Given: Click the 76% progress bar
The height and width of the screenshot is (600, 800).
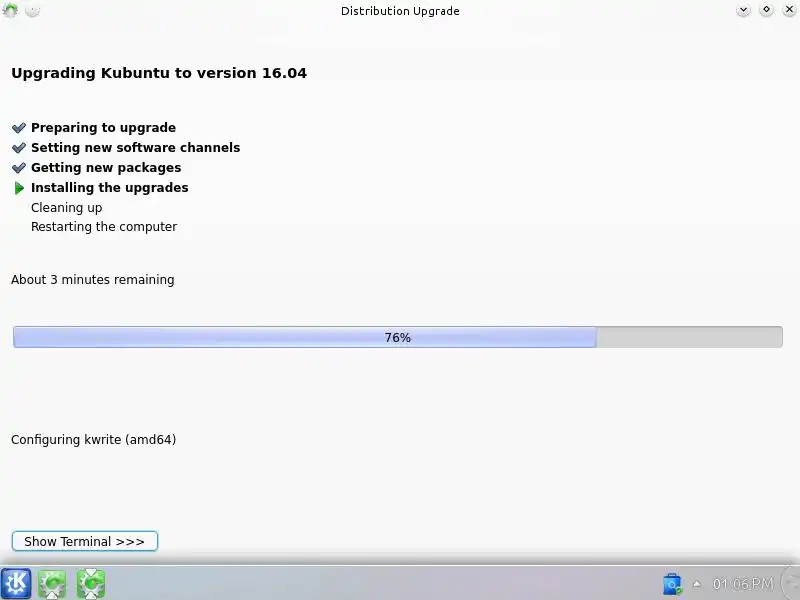Looking at the screenshot, I should click(398, 337).
